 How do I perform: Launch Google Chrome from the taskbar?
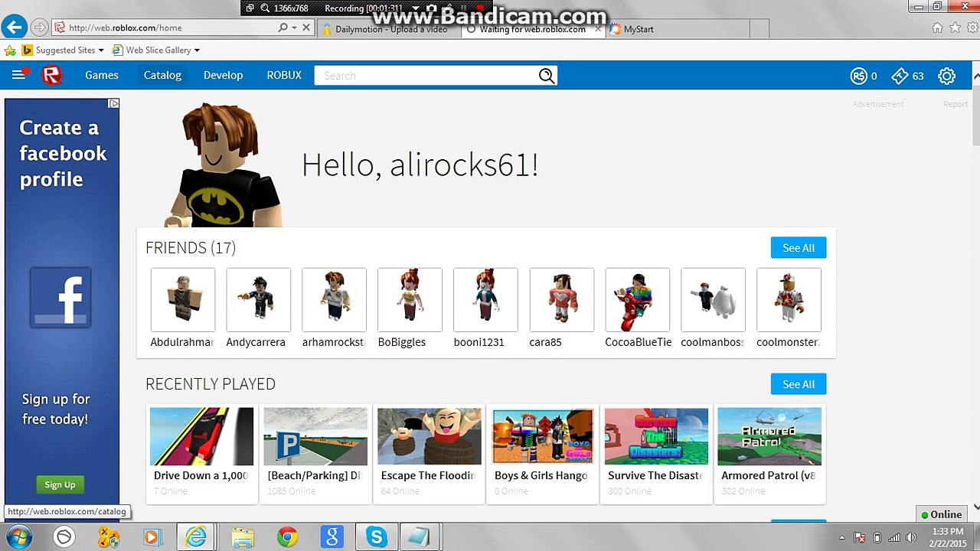288,537
